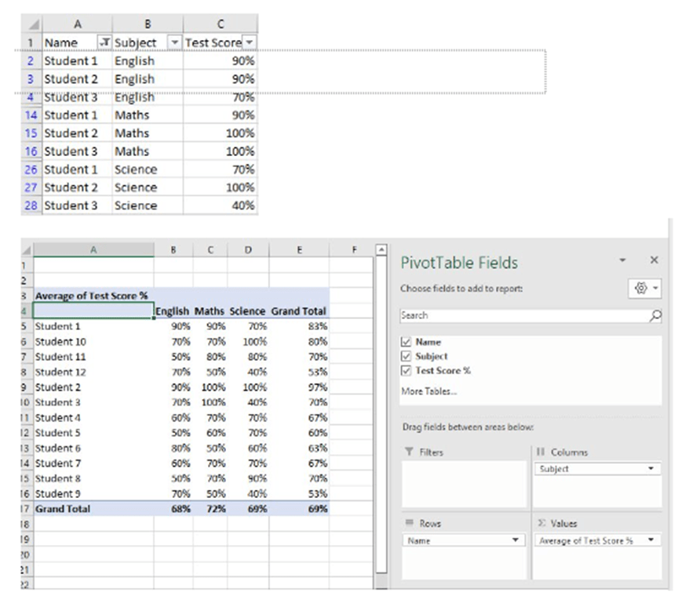Open the Test Score column filter dropdown
This screenshot has width=700, height=603.
[x=249, y=42]
